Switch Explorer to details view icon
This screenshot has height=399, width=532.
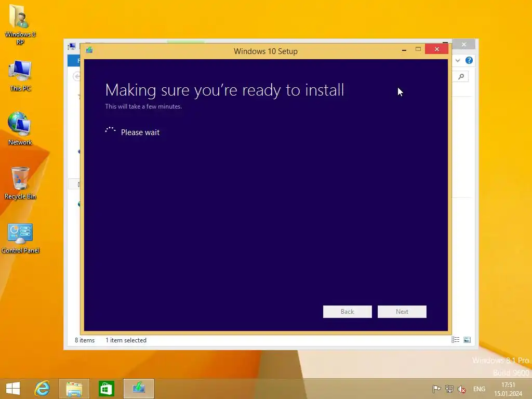[x=455, y=340]
